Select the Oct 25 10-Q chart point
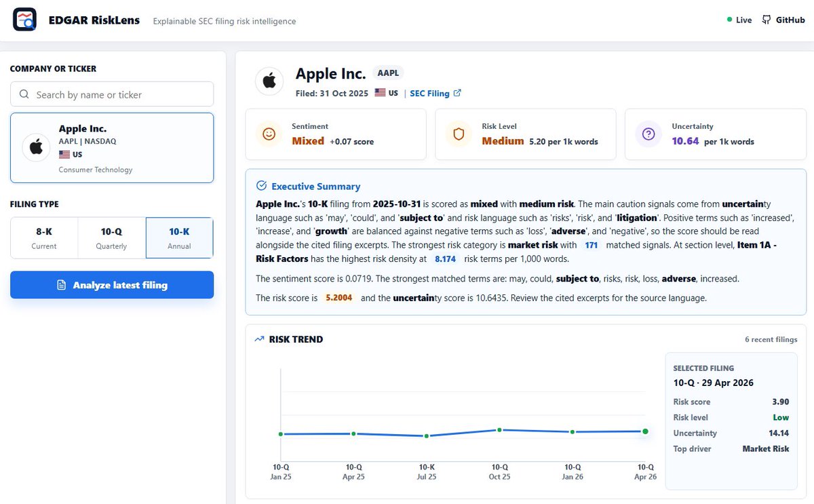This screenshot has height=504, width=814. coord(499,429)
